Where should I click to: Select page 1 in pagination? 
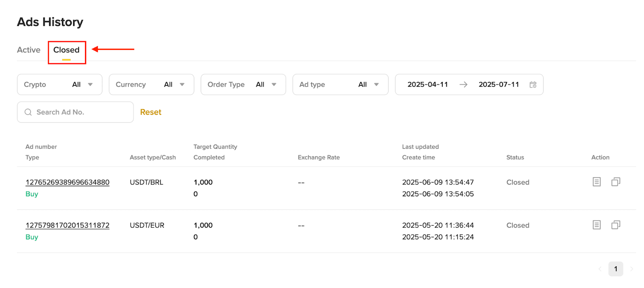pos(615,269)
